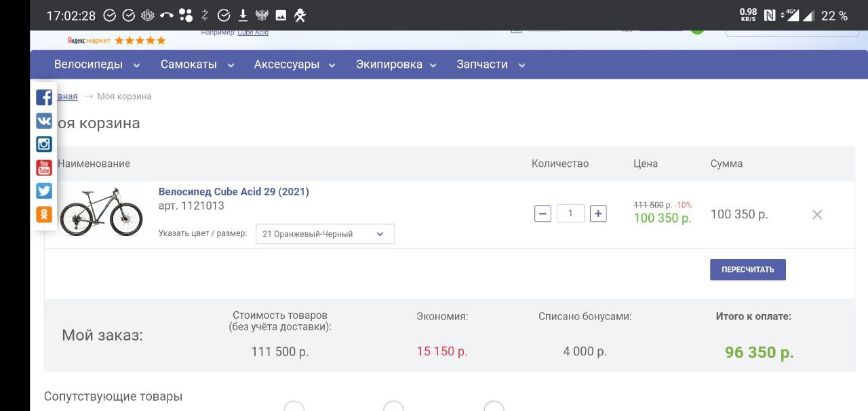
Task: Open the color/size dropdown 21 Оранжевый-Черный
Action: [x=325, y=234]
